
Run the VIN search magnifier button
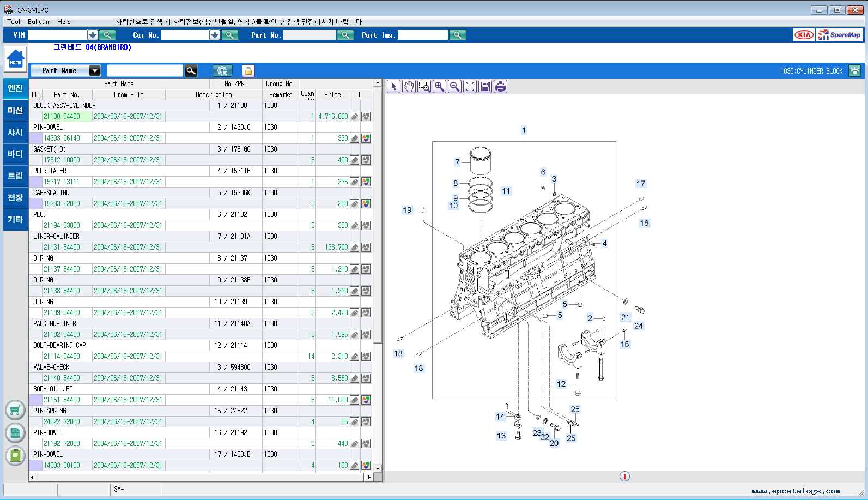point(107,35)
